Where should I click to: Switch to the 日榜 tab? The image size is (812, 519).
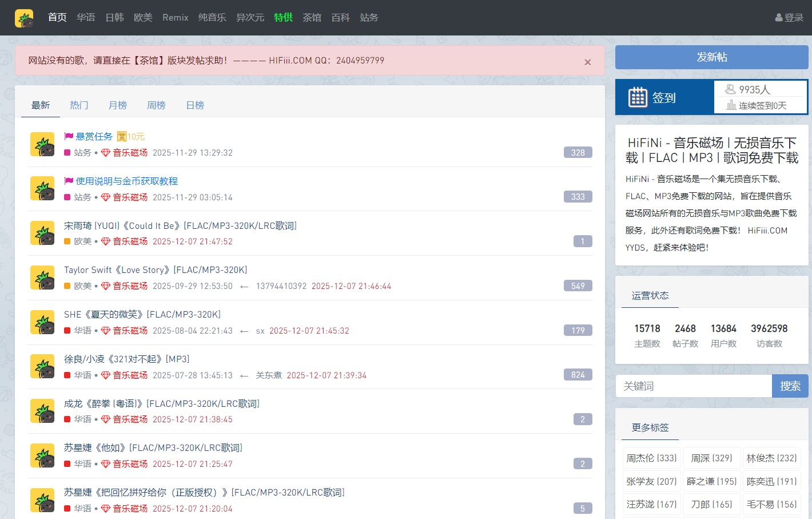coord(194,105)
